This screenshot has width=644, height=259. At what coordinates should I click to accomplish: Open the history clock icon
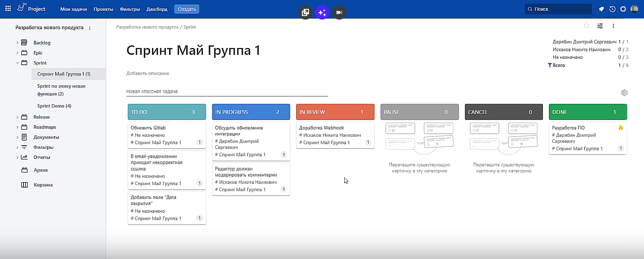point(612,9)
